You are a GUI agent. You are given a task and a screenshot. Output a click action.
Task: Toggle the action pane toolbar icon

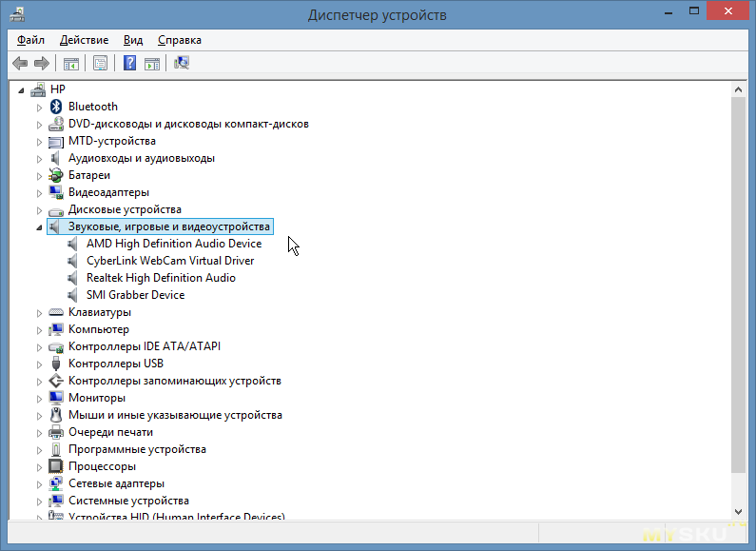152,63
